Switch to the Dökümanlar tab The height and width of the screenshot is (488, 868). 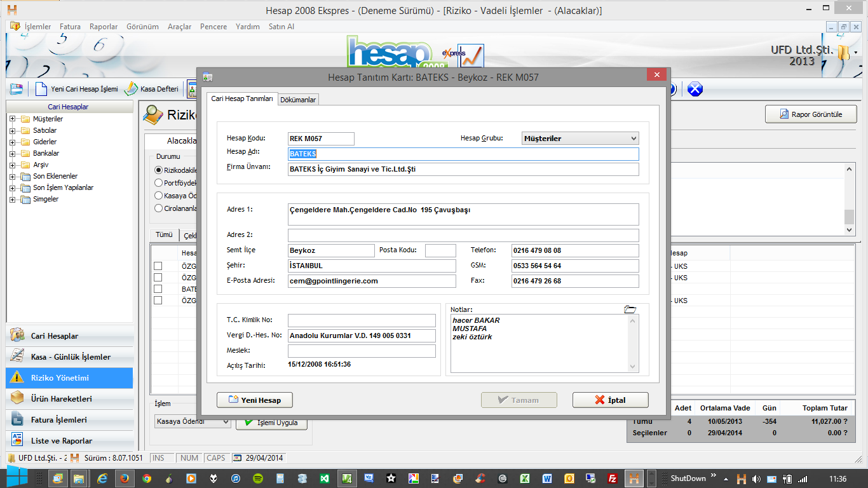tap(298, 100)
